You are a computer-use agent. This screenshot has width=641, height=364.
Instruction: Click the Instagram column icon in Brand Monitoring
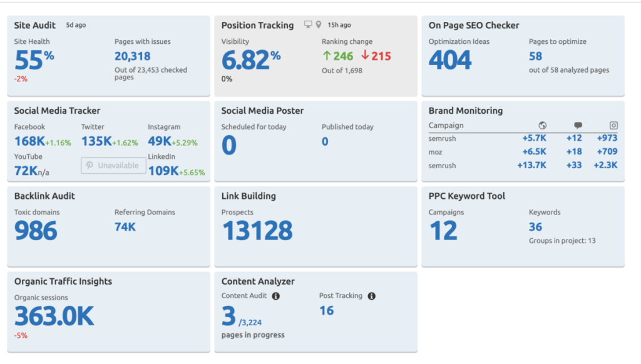click(x=613, y=126)
